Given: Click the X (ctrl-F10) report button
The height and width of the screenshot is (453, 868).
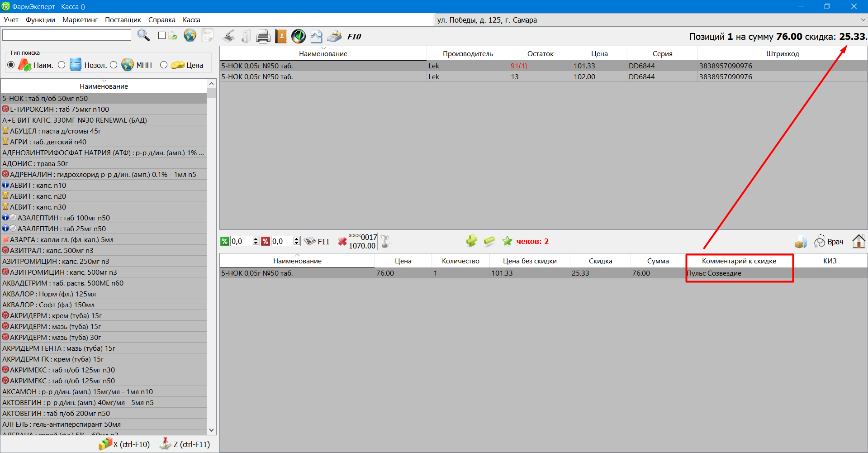Looking at the screenshot, I should (x=125, y=444).
